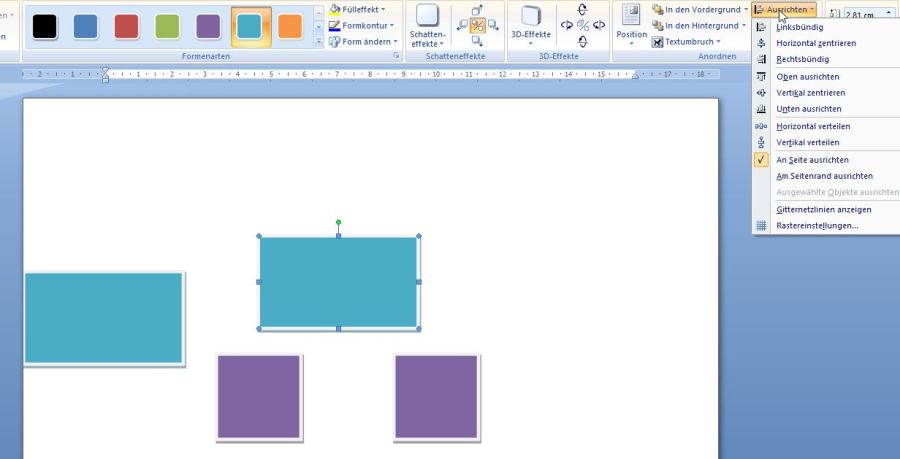The image size is (900, 459).
Task: Apply the green shape style
Action: click(x=167, y=26)
